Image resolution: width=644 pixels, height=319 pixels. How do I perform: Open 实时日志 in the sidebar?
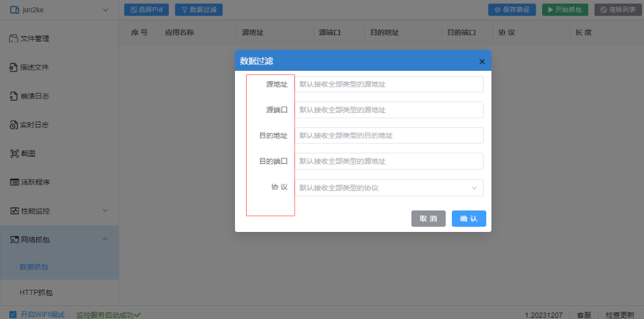point(60,125)
